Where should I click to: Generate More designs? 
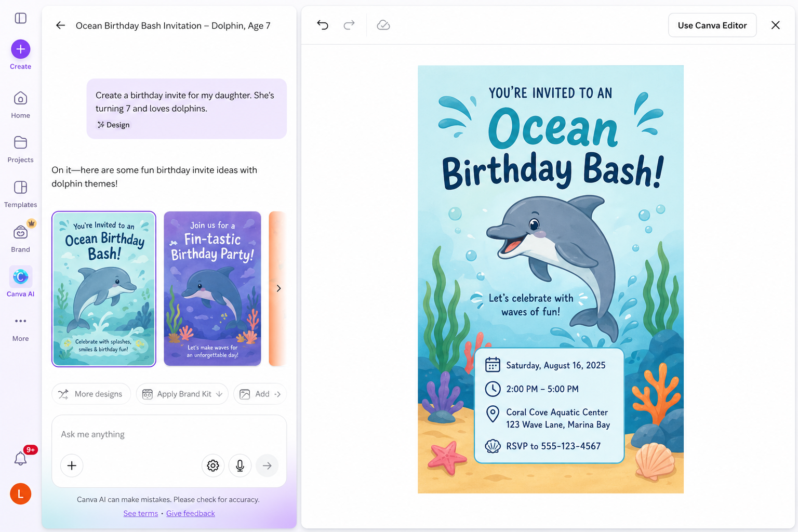click(91, 394)
